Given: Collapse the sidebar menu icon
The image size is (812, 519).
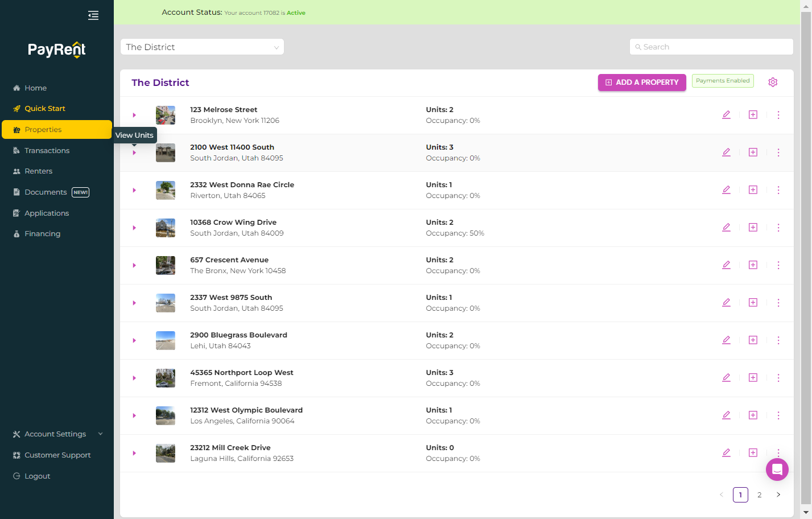Looking at the screenshot, I should tap(93, 15).
